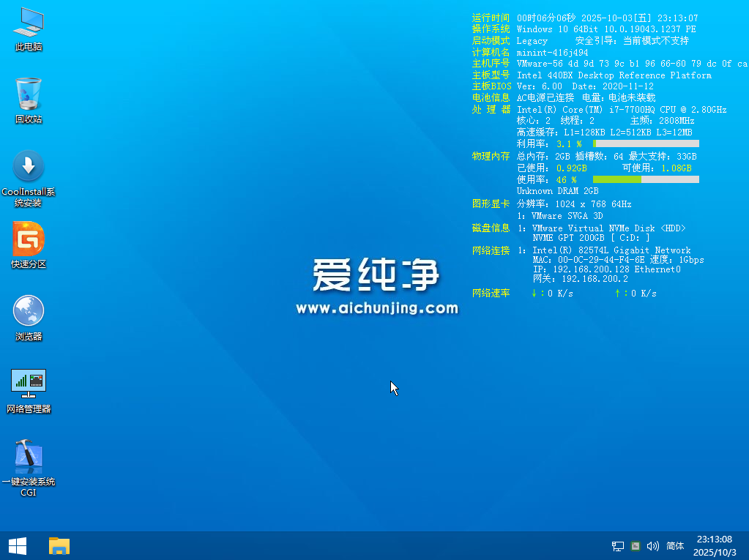749x560 pixels.
Task: Click the 爱纯净 logo on the desktop
Action: (376, 276)
